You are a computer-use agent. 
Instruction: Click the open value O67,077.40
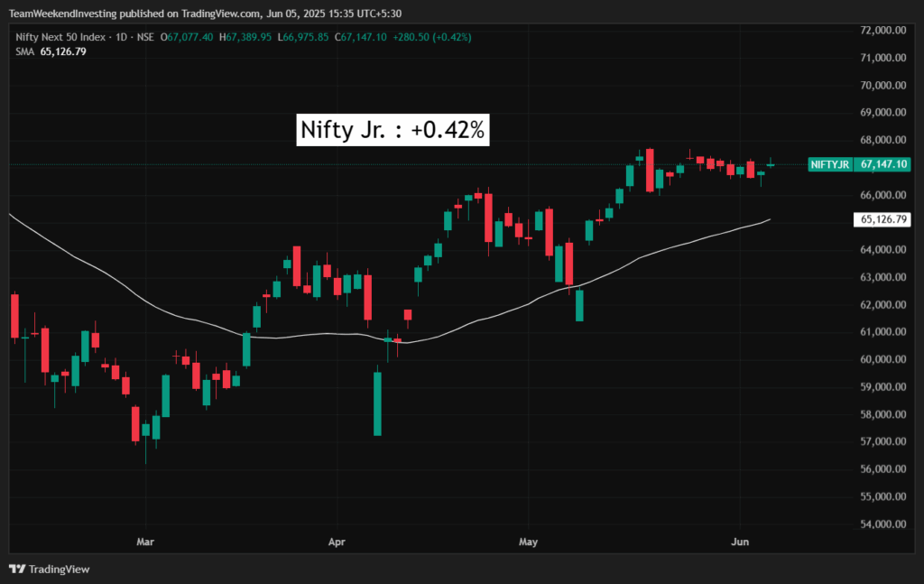pos(187,37)
